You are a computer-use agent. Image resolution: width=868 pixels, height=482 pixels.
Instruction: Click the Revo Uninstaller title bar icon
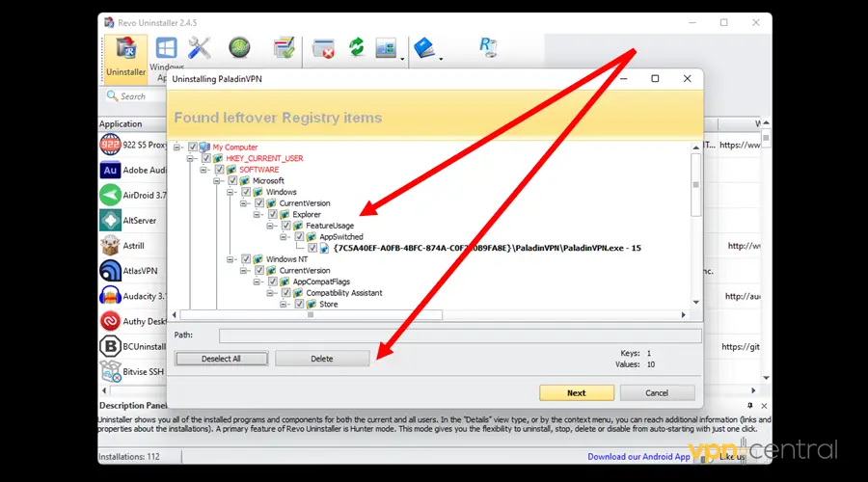click(x=109, y=23)
